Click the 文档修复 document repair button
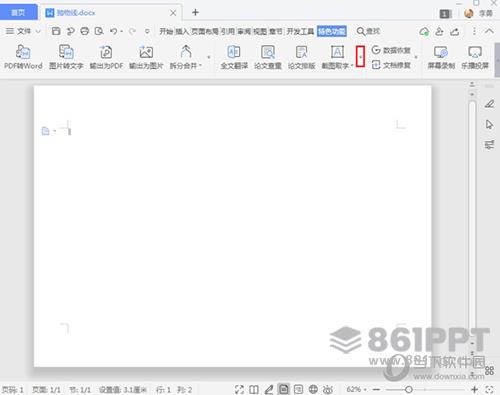Screen dimensions: 500x395 click(x=391, y=65)
